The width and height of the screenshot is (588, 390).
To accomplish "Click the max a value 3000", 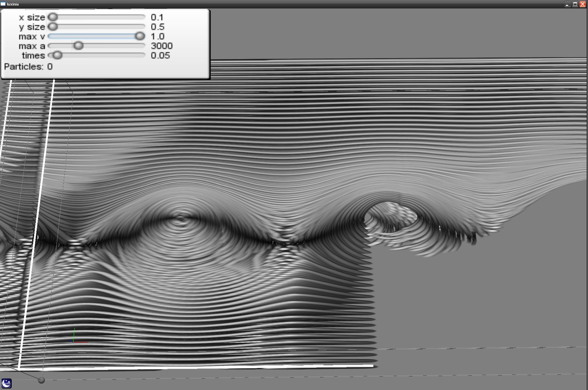I will pyautogui.click(x=162, y=46).
